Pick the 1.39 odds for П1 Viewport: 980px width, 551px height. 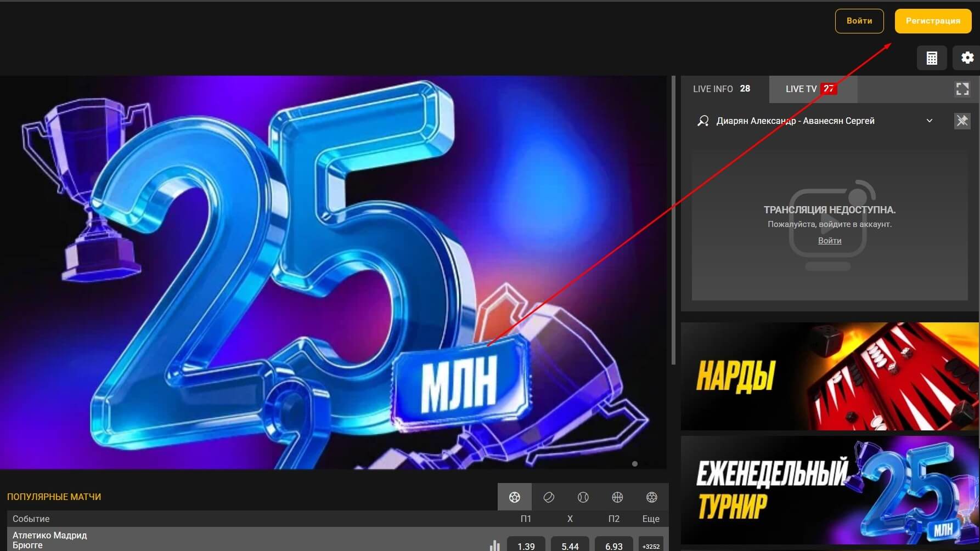tap(526, 544)
